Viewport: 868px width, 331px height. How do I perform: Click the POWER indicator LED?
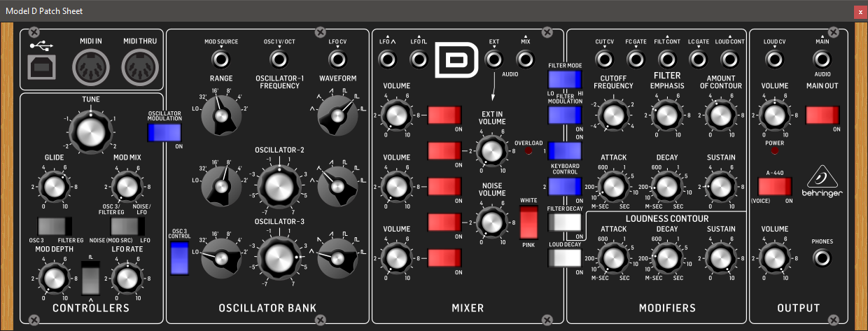(774, 151)
